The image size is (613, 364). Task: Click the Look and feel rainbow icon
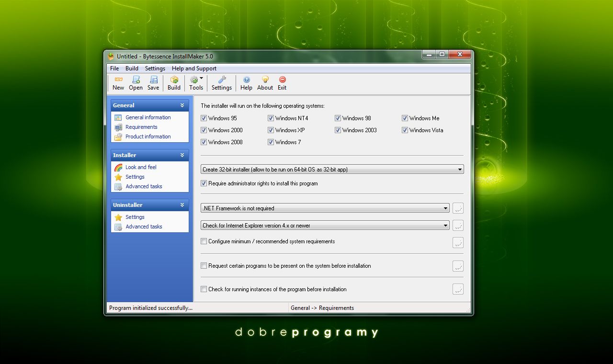[x=118, y=167]
